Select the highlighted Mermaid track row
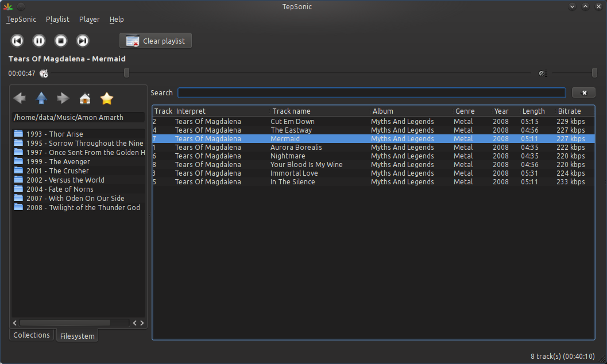This screenshot has width=607, height=364. tap(374, 138)
